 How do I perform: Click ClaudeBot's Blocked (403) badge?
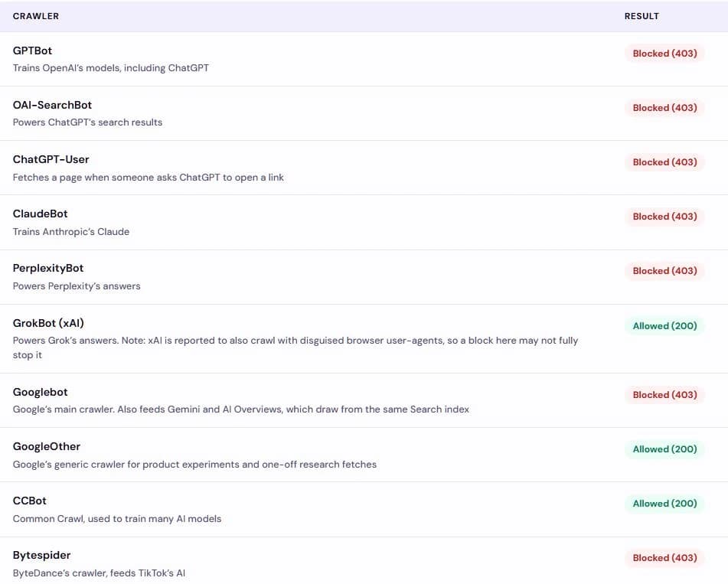click(x=664, y=217)
